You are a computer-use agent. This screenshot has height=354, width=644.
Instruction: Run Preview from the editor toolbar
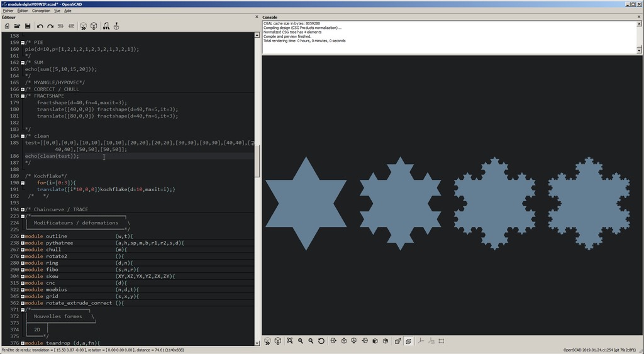(x=84, y=26)
